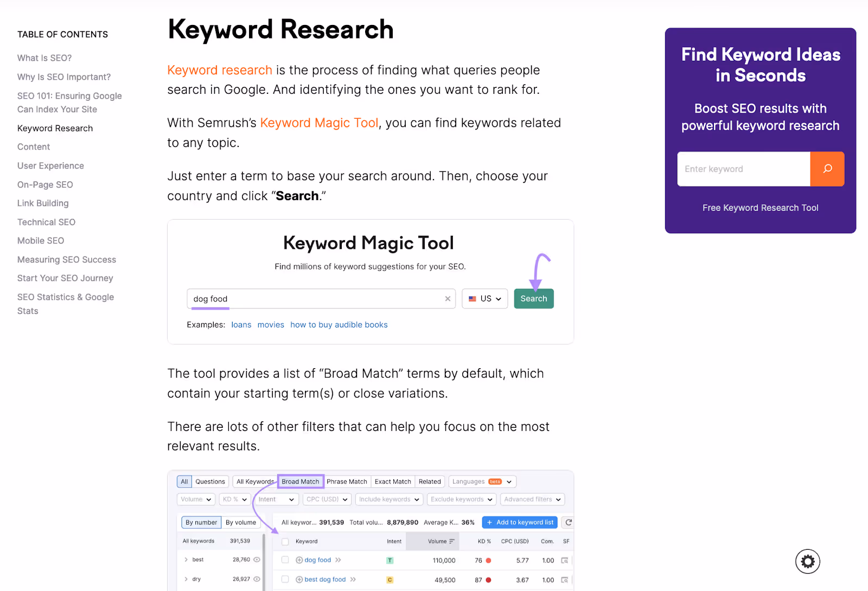The width and height of the screenshot is (868, 591).
Task: Click the add icon beside best dog food
Action: 299,580
